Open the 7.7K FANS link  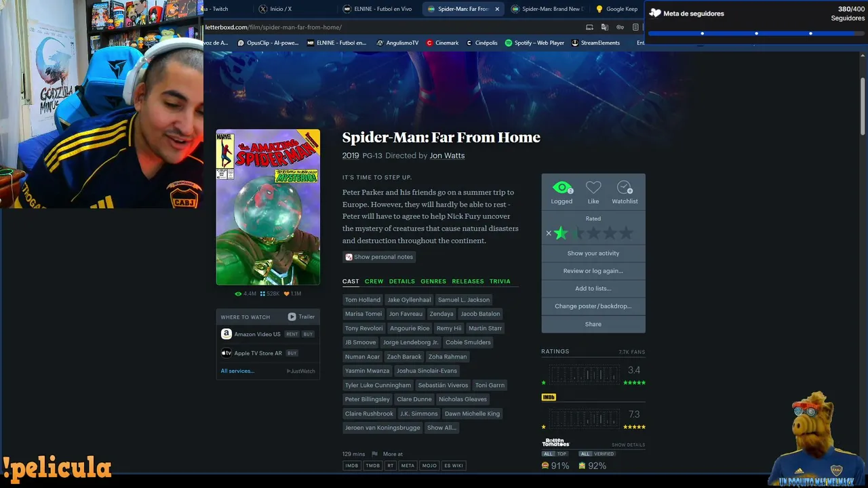632,352
